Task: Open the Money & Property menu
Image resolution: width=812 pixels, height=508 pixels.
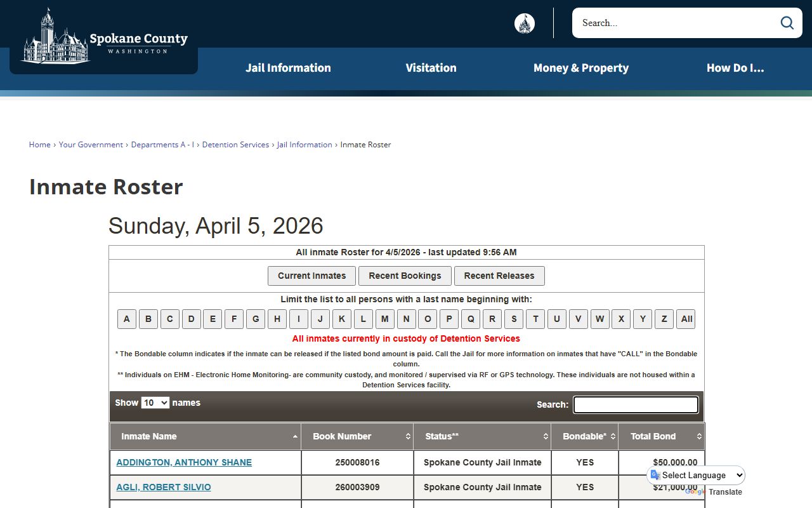Action: pos(580,68)
